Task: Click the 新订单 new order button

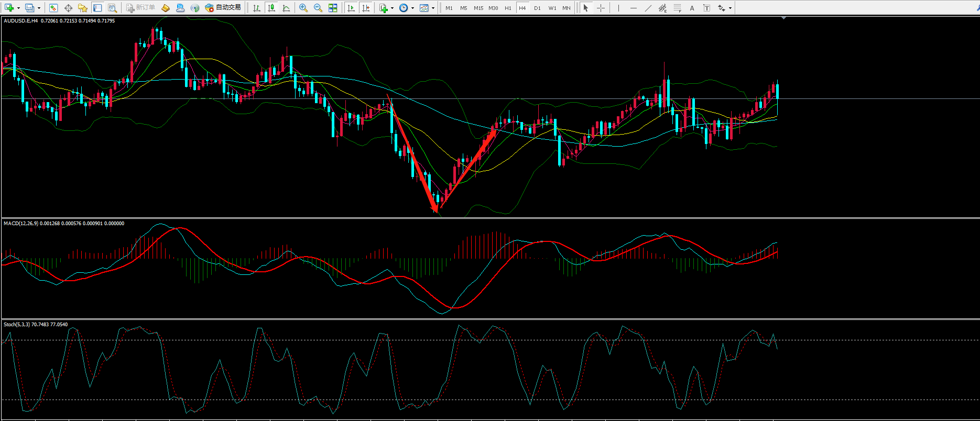Action: click(140, 8)
